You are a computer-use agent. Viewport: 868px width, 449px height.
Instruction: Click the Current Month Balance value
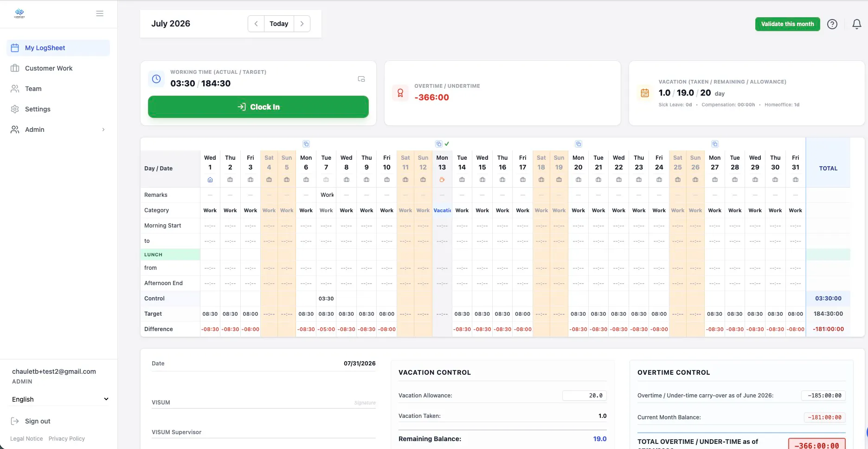click(x=825, y=417)
